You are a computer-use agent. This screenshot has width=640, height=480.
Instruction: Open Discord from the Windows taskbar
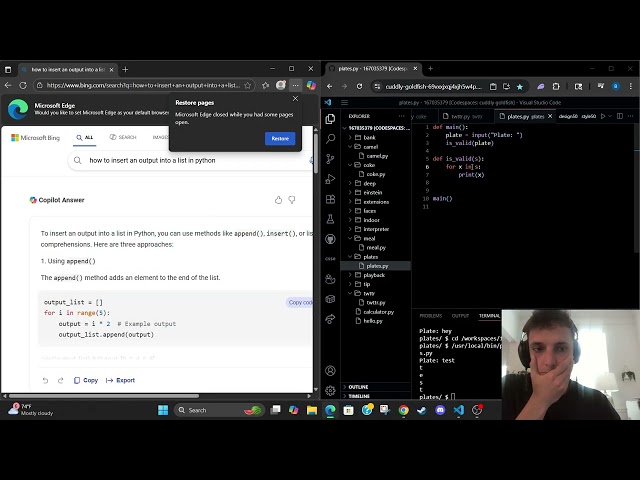pos(440,410)
